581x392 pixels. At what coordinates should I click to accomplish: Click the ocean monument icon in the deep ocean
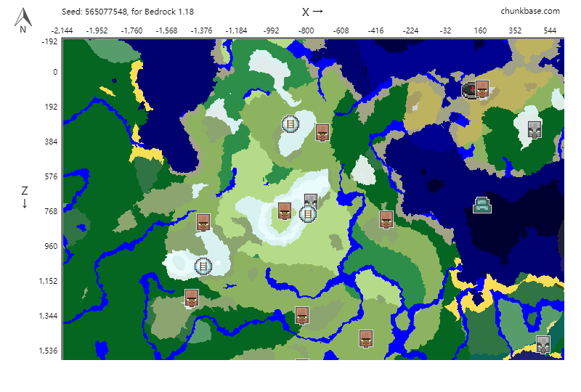482,205
